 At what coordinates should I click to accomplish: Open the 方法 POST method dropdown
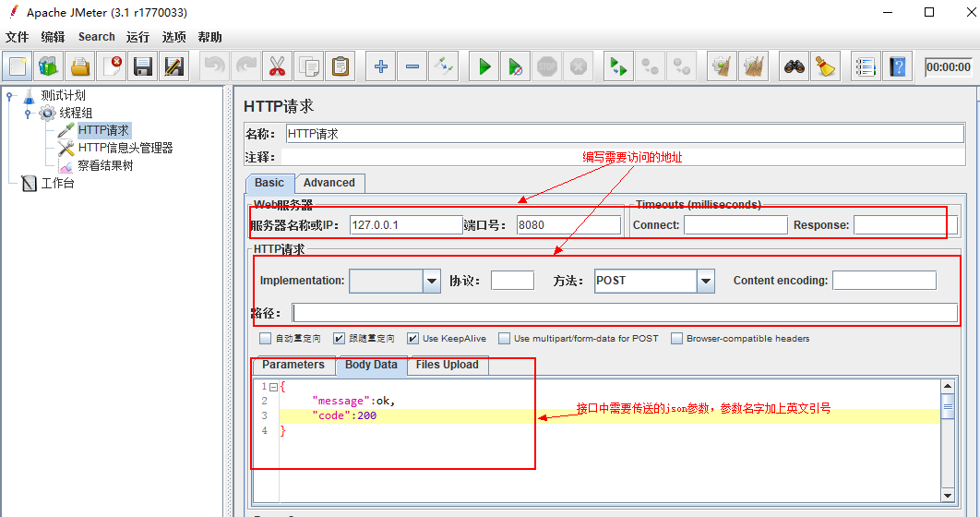click(x=705, y=281)
